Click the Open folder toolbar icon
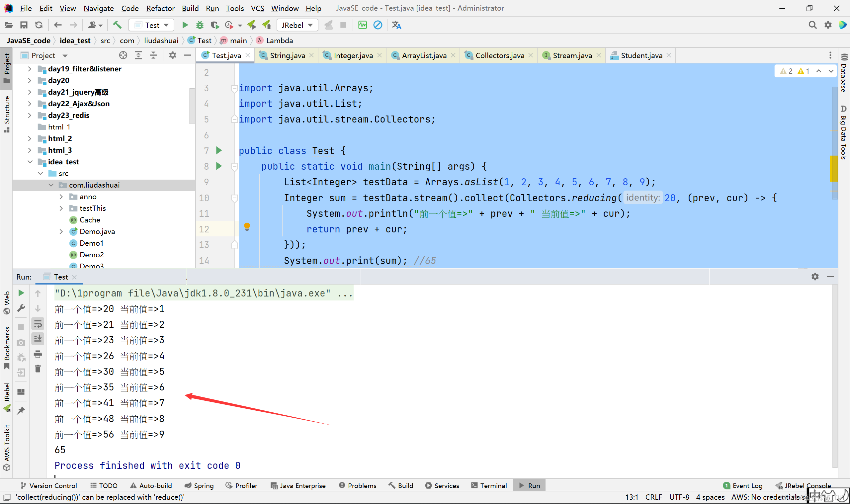This screenshot has height=504, width=850. (x=9, y=25)
